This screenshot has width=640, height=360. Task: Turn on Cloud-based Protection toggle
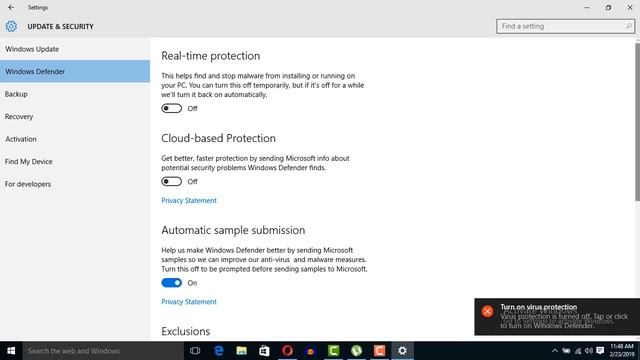(171, 181)
